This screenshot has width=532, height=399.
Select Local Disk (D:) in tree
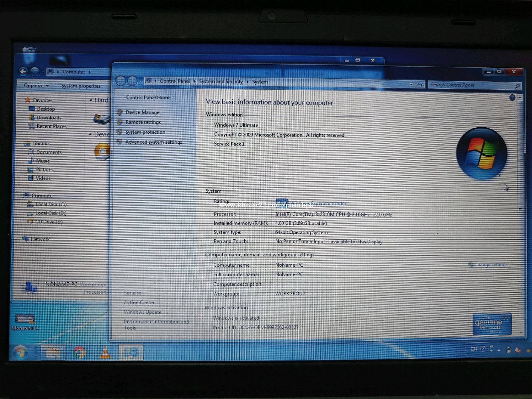tap(51, 213)
